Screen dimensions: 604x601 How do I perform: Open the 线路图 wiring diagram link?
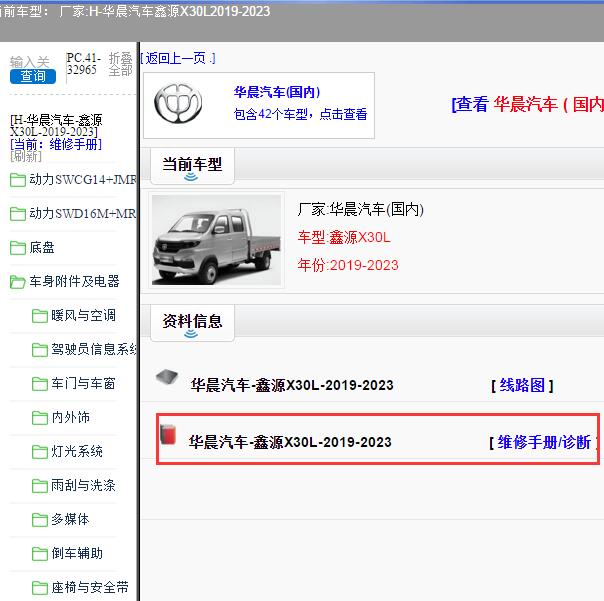click(521, 385)
